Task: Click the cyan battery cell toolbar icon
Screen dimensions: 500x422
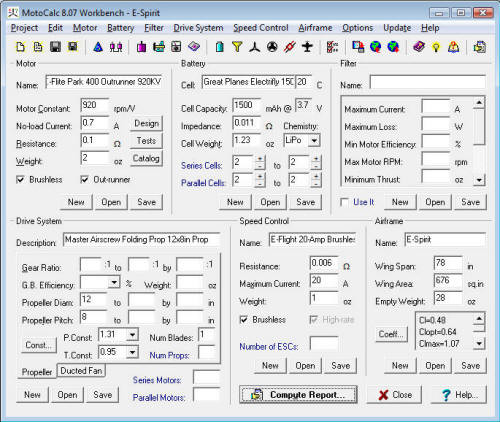Action: point(220,47)
